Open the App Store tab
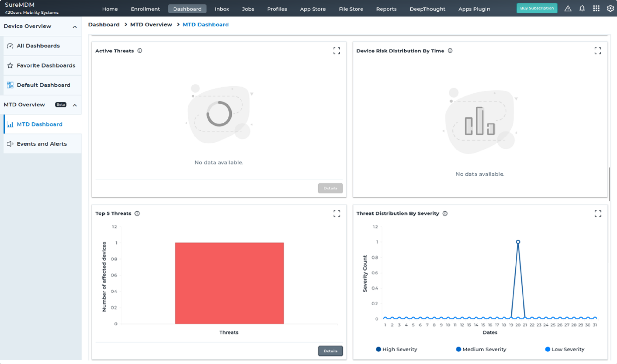This screenshot has height=364, width=617. click(x=313, y=9)
